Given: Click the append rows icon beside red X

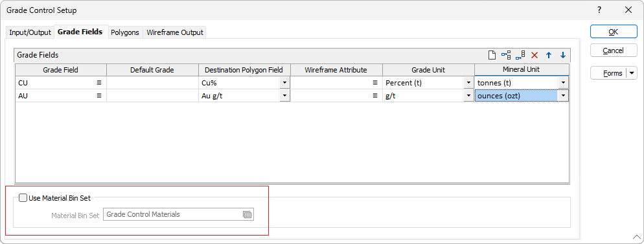Looking at the screenshot, I should tap(520, 55).
